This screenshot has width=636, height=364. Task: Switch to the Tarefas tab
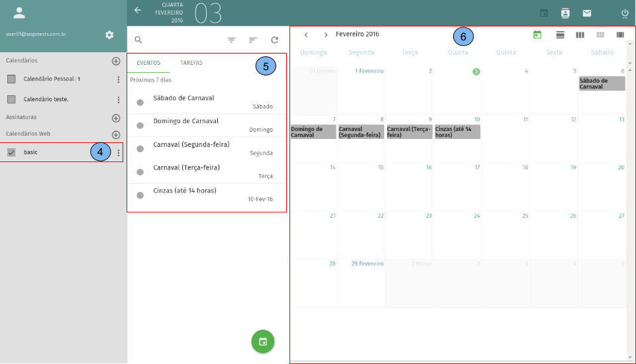(191, 63)
